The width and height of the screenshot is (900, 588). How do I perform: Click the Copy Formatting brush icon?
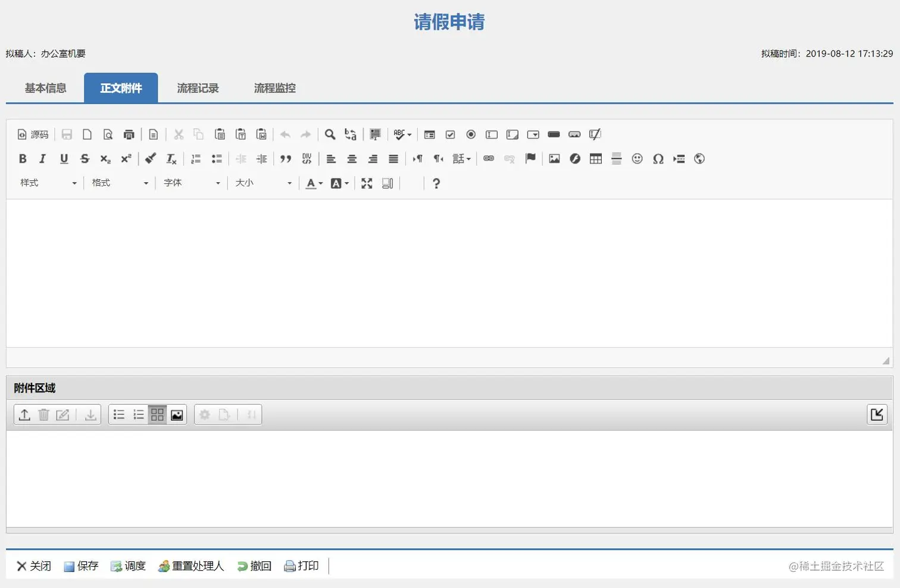(x=151, y=159)
